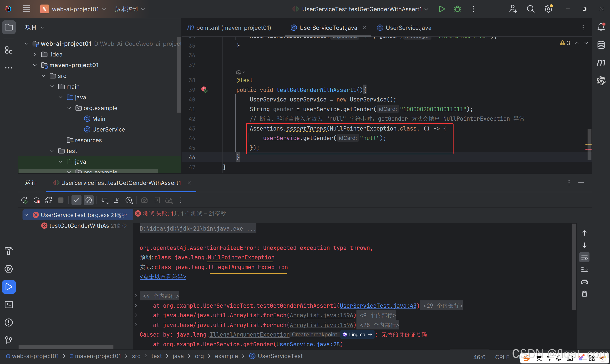Open the Maven tool window
The image size is (610, 364).
(x=601, y=63)
